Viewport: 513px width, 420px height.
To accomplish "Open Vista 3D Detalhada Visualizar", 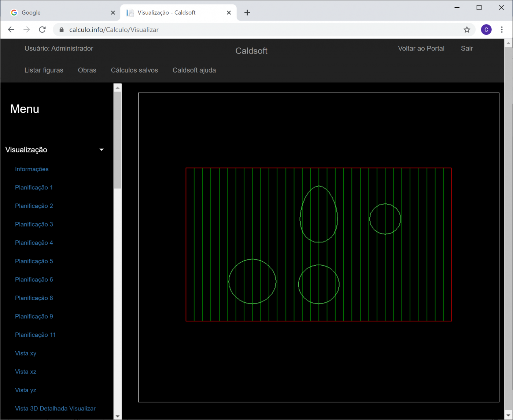I will pyautogui.click(x=55, y=408).
